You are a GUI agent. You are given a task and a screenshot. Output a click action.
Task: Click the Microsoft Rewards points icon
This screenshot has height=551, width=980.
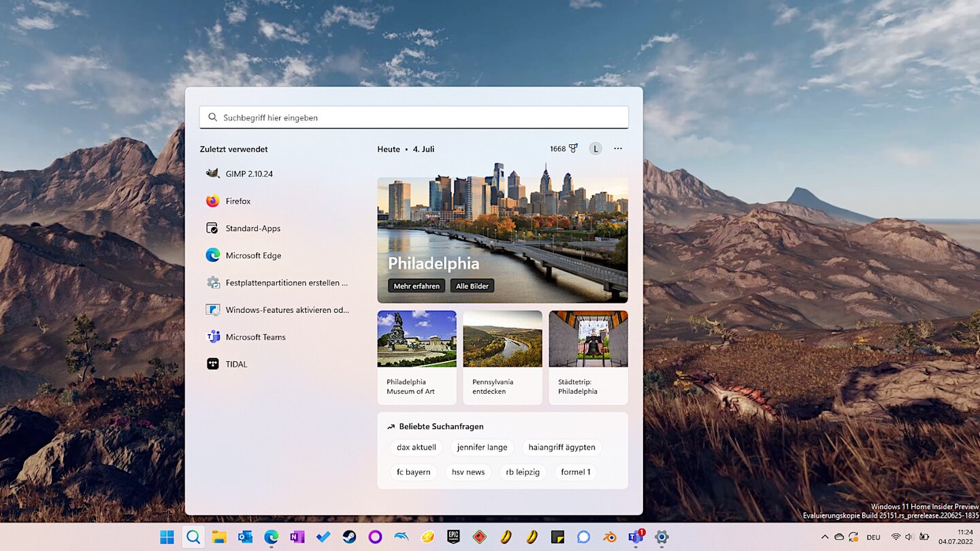coord(563,149)
